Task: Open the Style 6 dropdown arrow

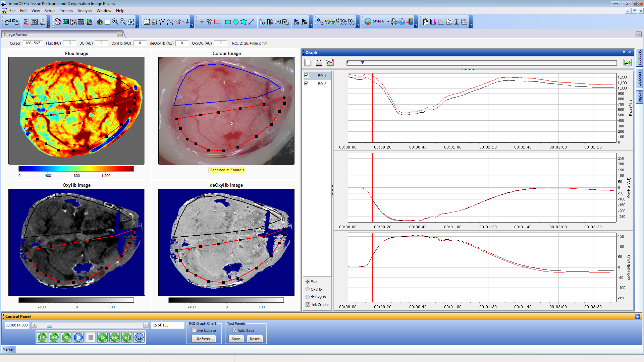Action: 388,21
